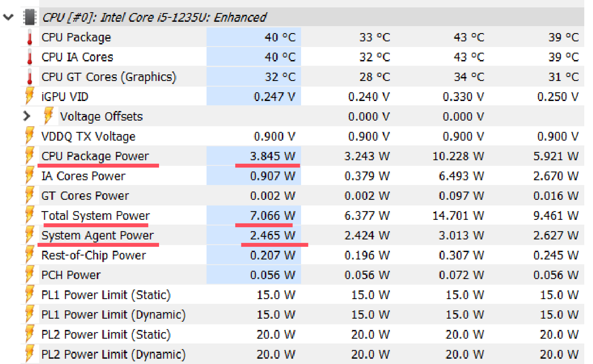The height and width of the screenshot is (364, 593).
Task: Select the PL2 Power Limit (Static) label
Action: coord(106,335)
